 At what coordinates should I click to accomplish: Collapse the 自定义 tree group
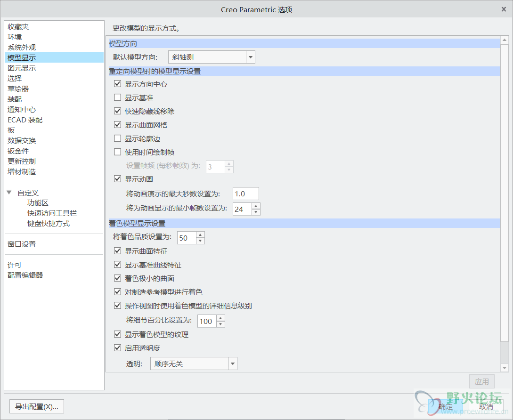tap(9, 193)
